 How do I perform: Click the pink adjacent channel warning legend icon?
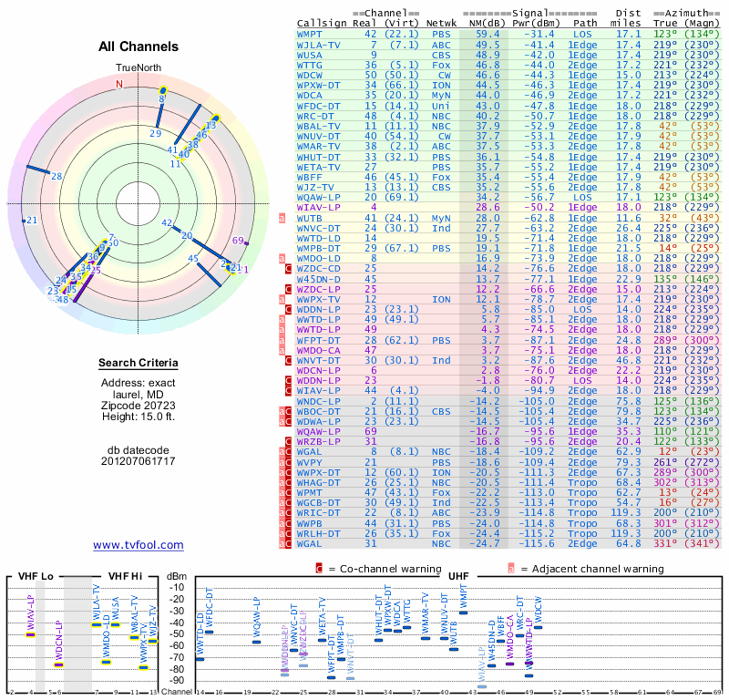511,569
